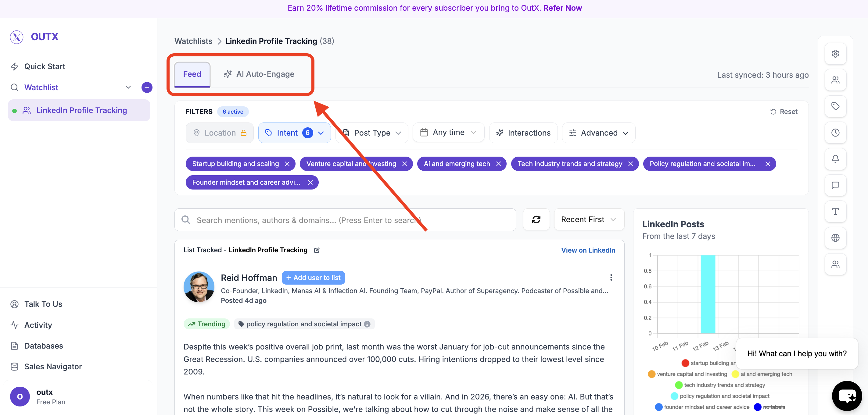Click the tag icon in right sidebar
Screen dimensions: 868x415
835,106
